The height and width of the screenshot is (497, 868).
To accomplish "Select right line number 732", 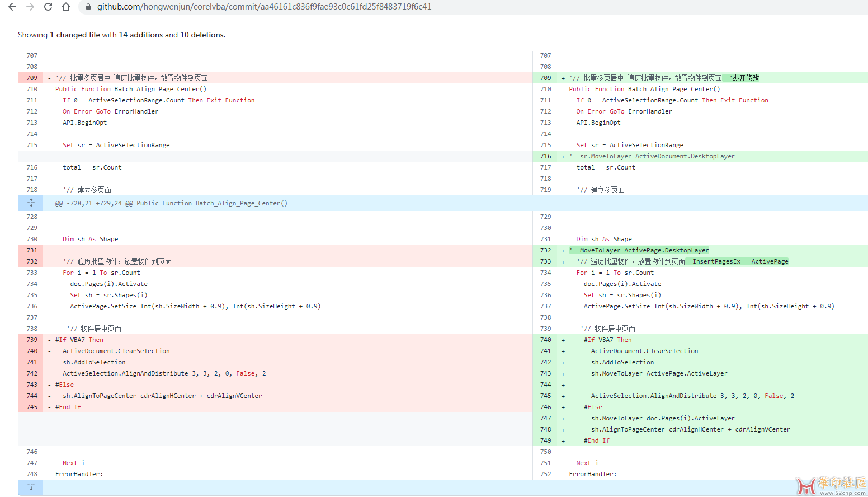I will pos(546,250).
